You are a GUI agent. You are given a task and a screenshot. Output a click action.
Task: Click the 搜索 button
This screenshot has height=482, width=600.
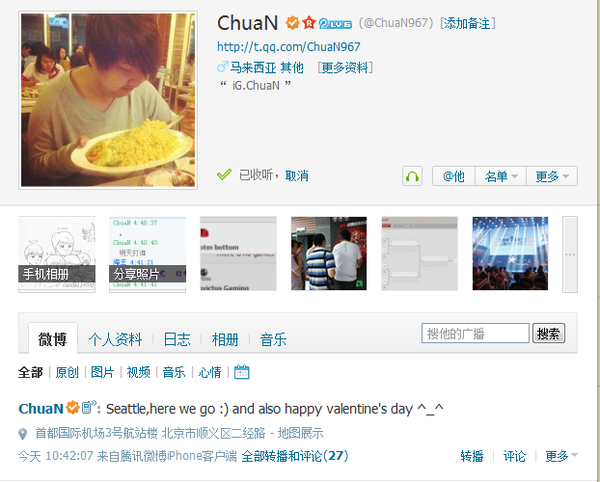549,334
